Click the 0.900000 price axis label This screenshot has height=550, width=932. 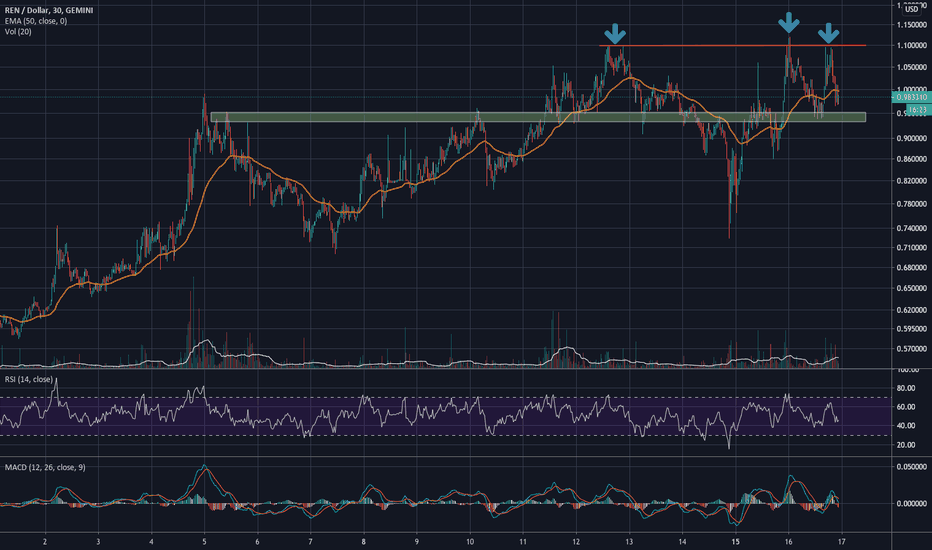(911, 138)
